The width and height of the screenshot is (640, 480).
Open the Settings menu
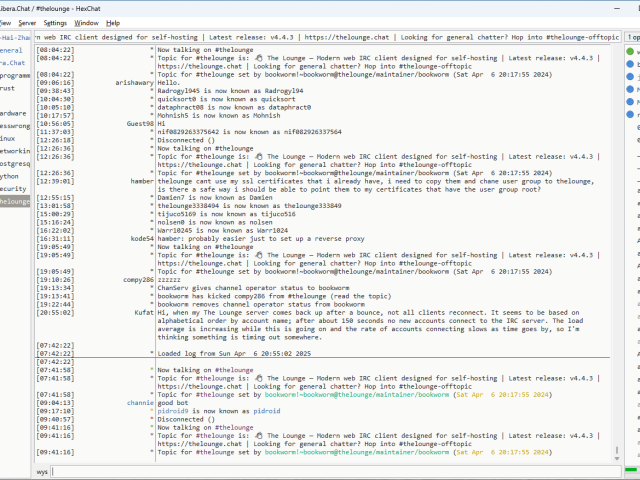click(56, 22)
